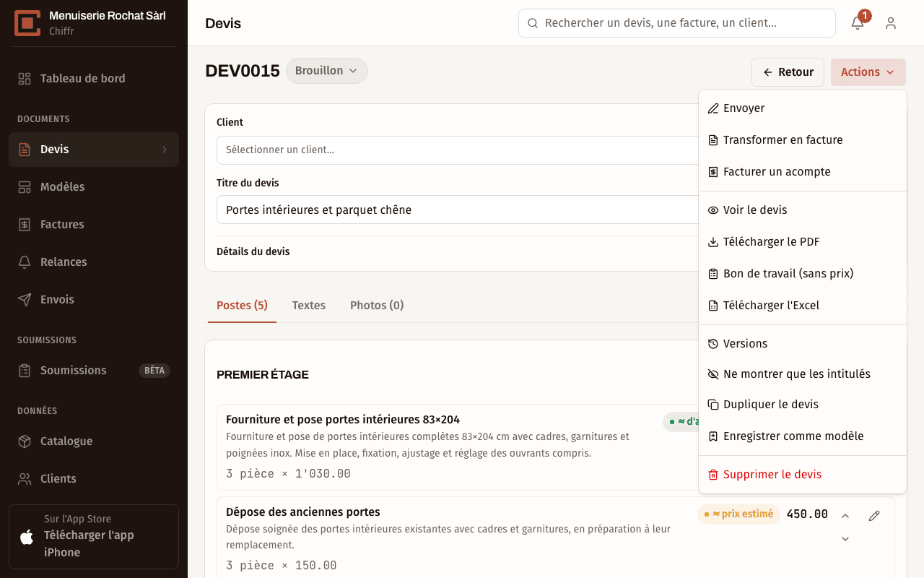Viewport: 924px width, 578px height.
Task: Choose Ne montrer que les intitulés
Action: pos(802,374)
